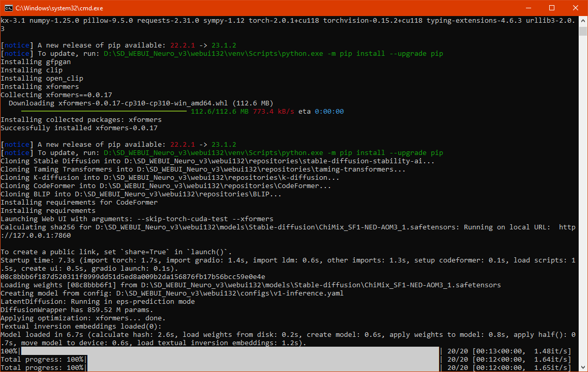Click the first pip version 22.2.1 text

click(183, 45)
